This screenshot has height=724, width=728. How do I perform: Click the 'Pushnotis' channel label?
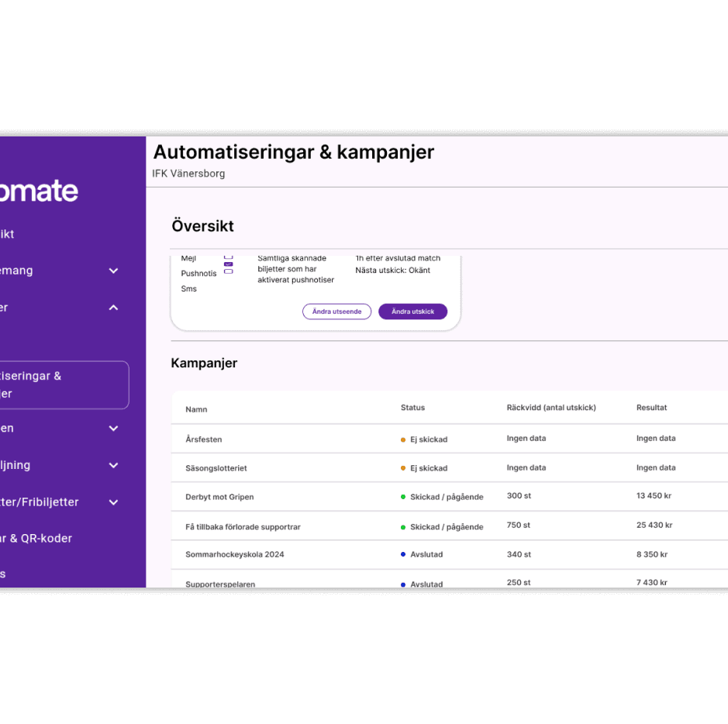coord(198,274)
